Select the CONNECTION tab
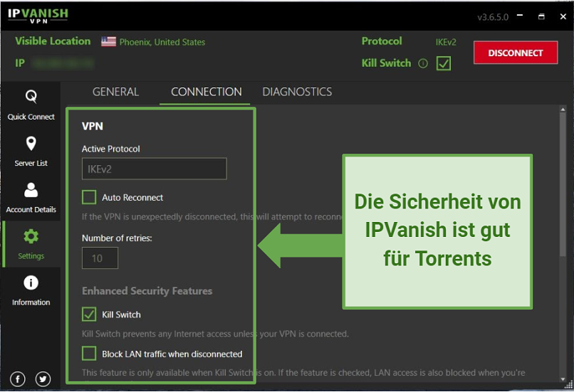574x392 pixels. (x=206, y=92)
